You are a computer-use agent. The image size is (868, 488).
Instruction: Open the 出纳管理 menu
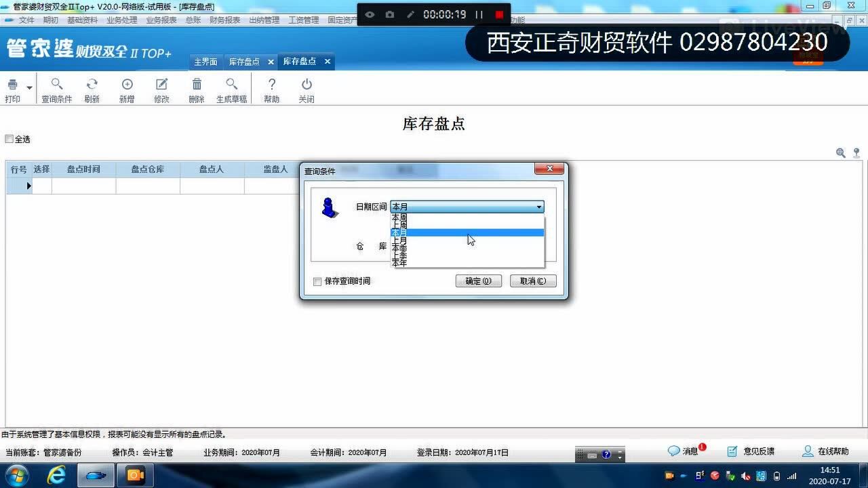tap(264, 20)
